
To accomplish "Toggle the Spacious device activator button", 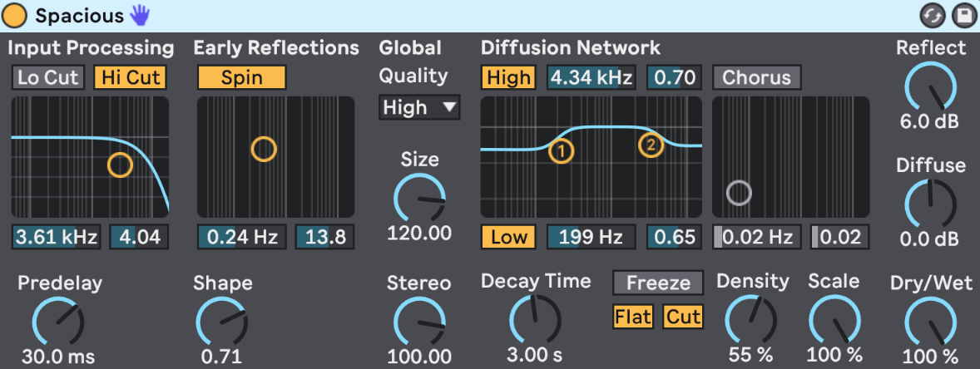I will (14, 16).
